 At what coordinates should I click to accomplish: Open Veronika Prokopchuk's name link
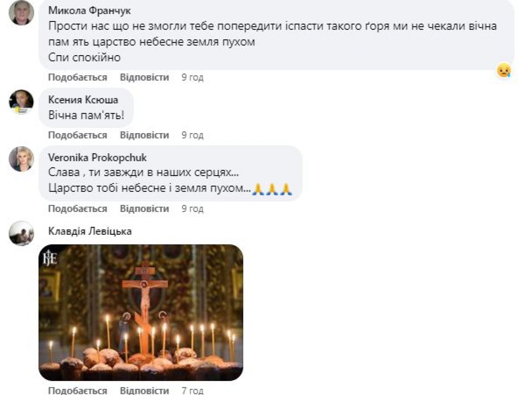[97, 158]
